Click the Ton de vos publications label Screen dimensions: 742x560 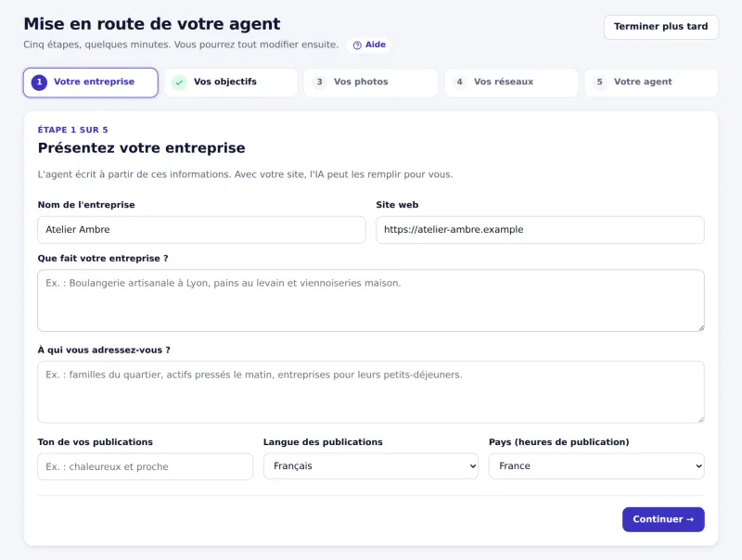(96, 441)
